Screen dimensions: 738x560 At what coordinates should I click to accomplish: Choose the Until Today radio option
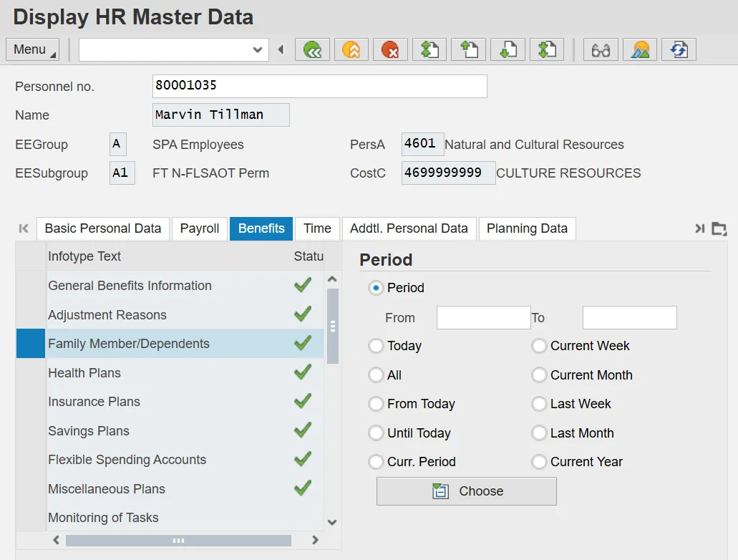click(x=376, y=433)
